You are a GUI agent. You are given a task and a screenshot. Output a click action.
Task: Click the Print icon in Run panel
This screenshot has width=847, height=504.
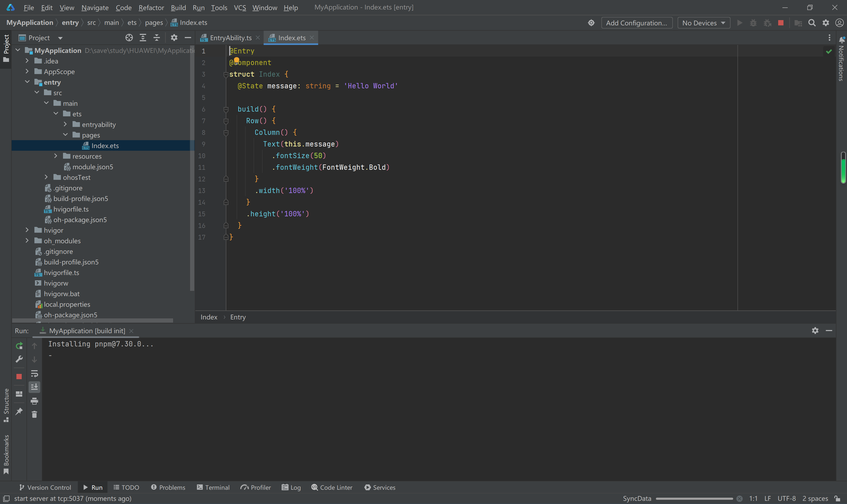[34, 401]
